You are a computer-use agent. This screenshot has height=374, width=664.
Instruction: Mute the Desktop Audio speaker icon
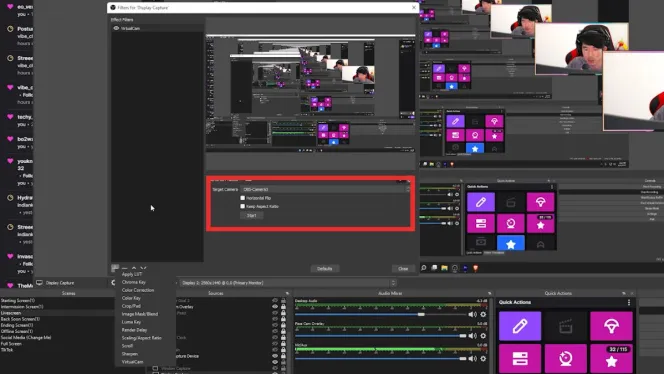click(x=472, y=314)
